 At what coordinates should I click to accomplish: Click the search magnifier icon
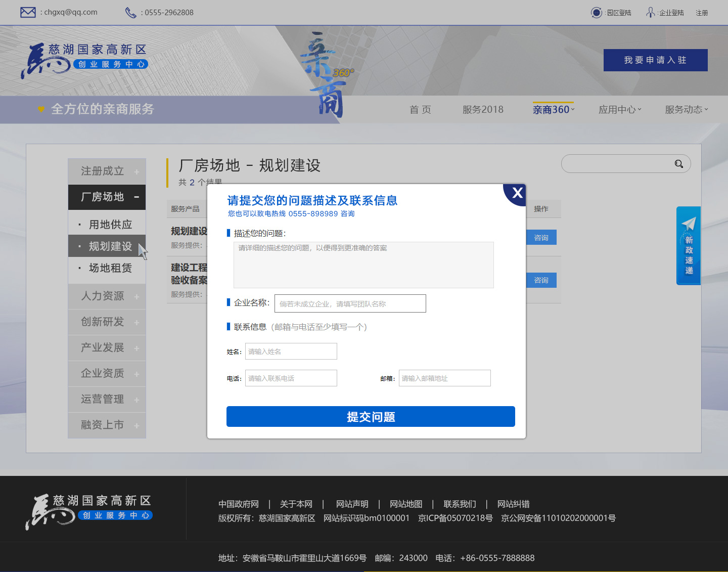[678, 164]
